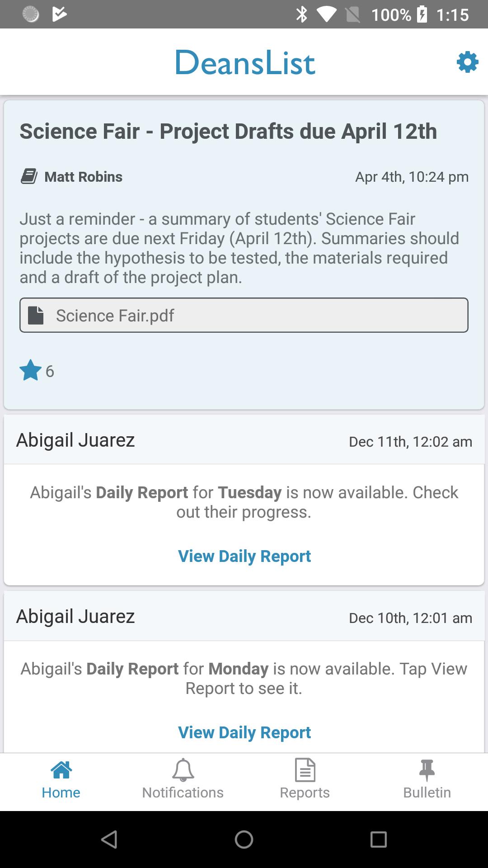The image size is (488, 868).
Task: Tap the blue star icon
Action: tap(30, 370)
